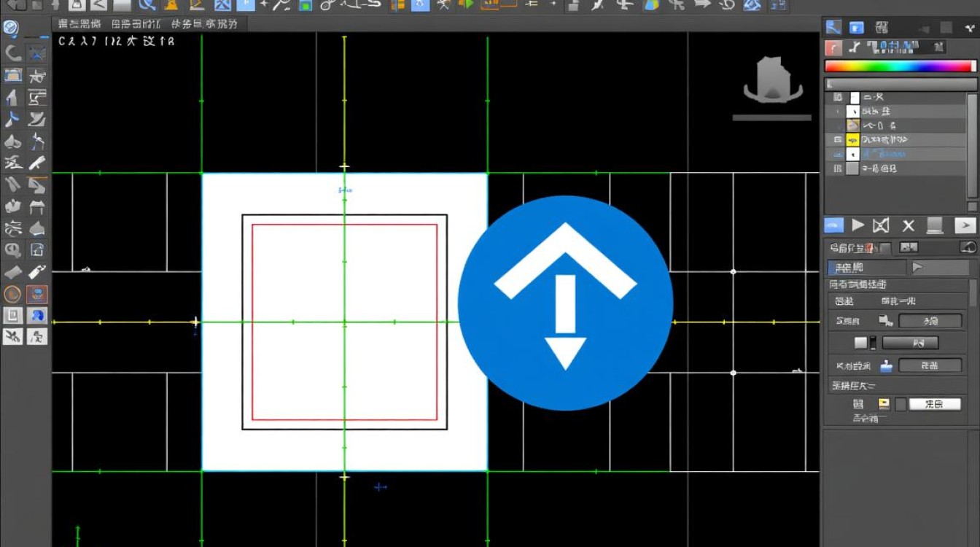
Task: Click the blue stamp icon in properties panel
Action: point(886,366)
